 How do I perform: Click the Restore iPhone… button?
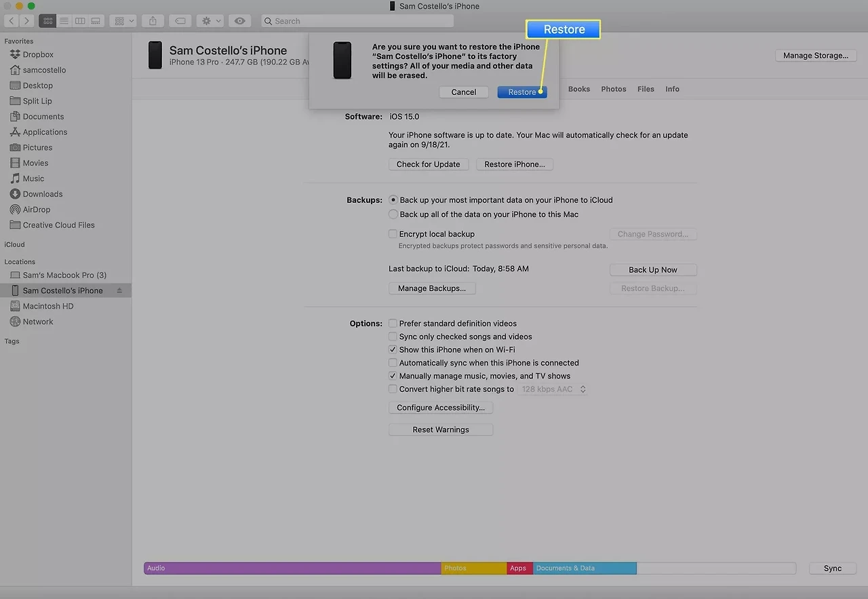515,164
